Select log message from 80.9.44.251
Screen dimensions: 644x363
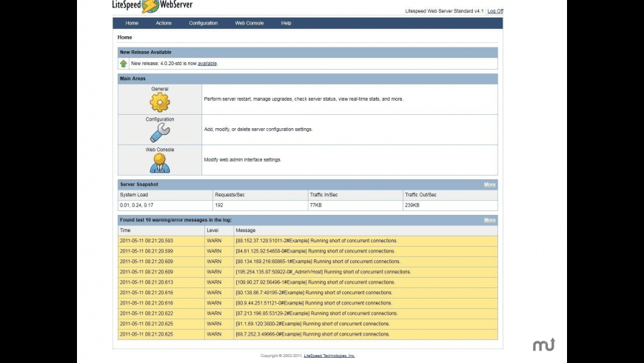click(314, 303)
